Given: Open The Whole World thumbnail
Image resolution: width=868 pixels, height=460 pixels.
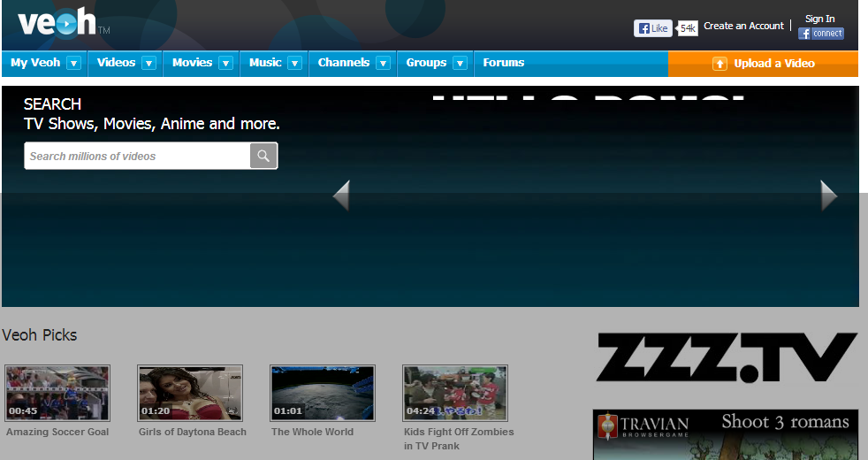Looking at the screenshot, I should 323,393.
